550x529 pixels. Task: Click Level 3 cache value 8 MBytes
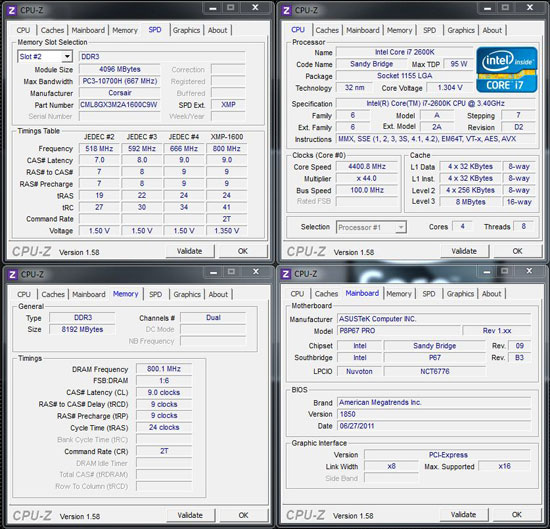470,202
